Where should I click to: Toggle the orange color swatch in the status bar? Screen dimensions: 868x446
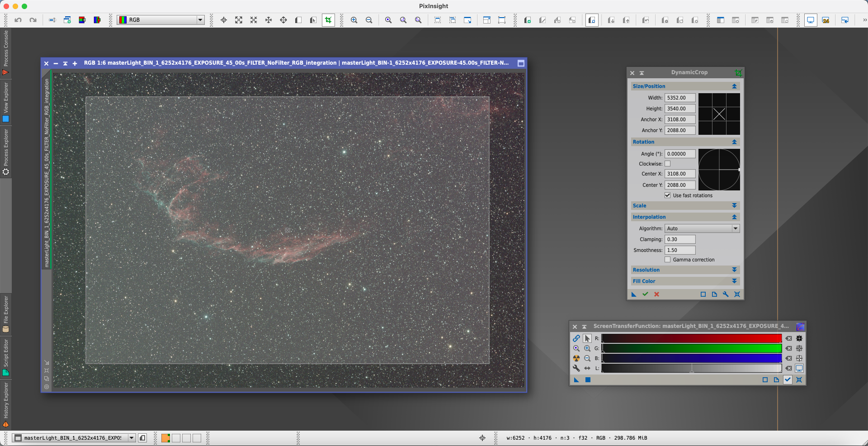(165, 438)
